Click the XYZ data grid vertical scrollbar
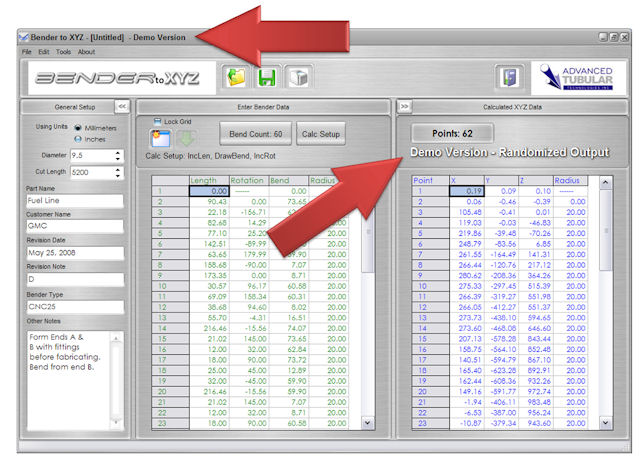 [604, 300]
